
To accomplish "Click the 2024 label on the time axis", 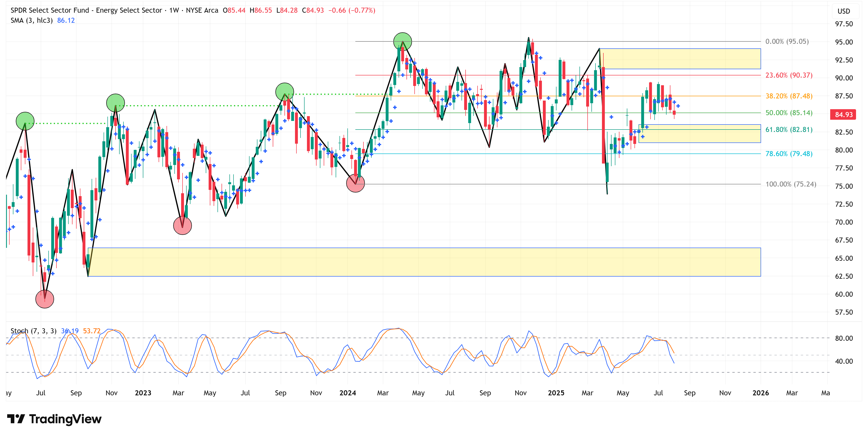I will click(x=347, y=393).
